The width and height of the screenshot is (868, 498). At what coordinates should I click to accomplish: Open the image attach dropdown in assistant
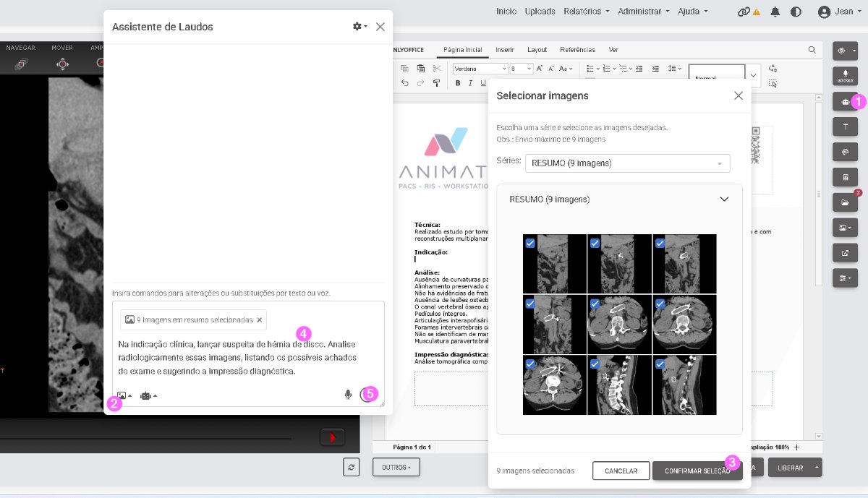pyautogui.click(x=124, y=395)
